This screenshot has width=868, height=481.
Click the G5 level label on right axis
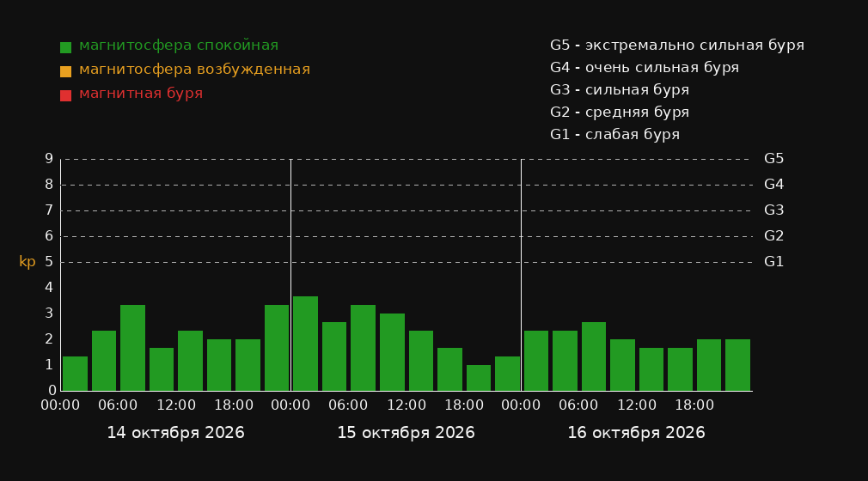[x=773, y=159]
